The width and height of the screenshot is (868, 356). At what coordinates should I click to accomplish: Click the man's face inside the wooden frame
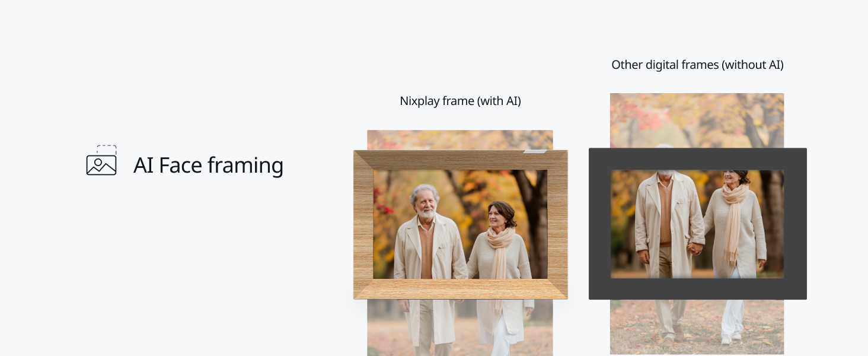pos(425,202)
